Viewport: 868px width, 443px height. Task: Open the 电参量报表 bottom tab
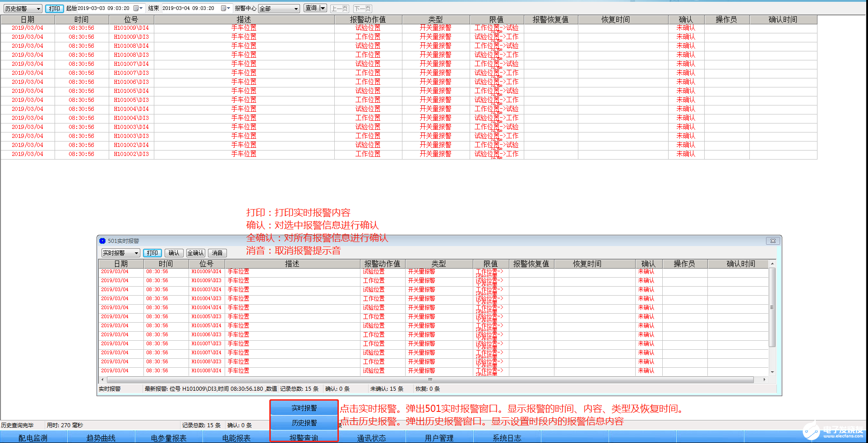(x=169, y=438)
